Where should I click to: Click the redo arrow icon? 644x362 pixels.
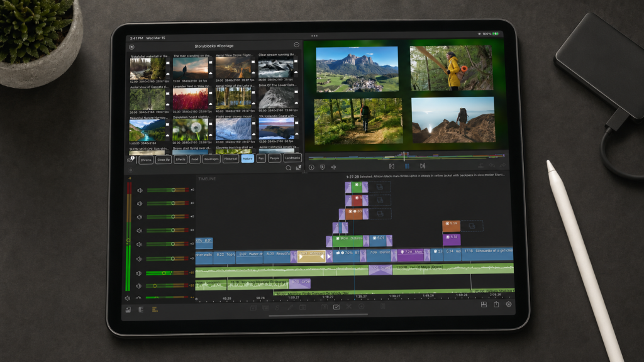click(x=502, y=165)
